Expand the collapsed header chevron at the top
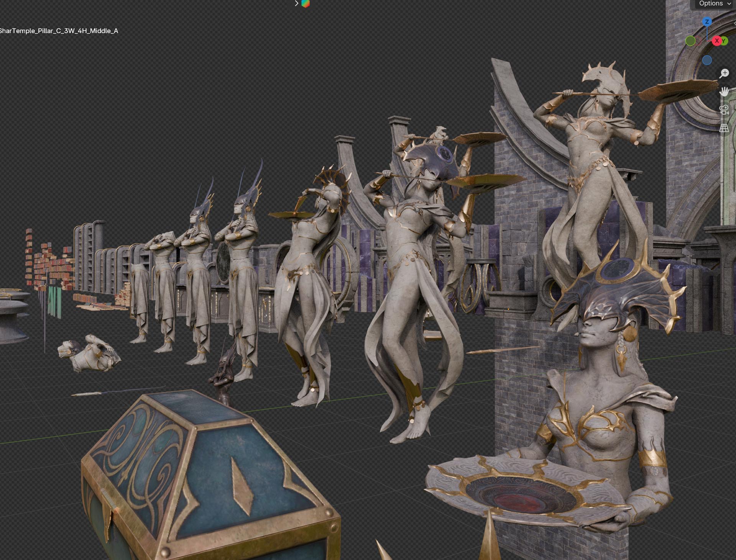736x560 pixels. (x=296, y=3)
